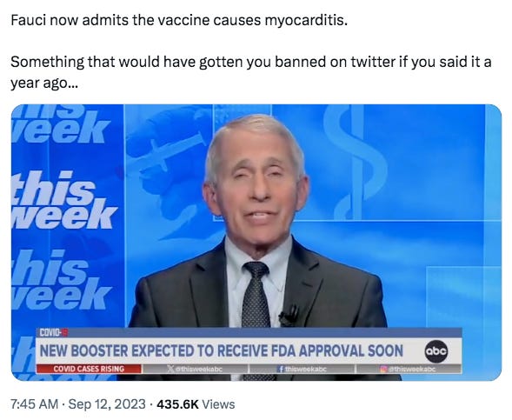Image resolution: width=512 pixels, height=420 pixels.
Task: Click the Instagram icon beside @thisweekabc
Action: (x=383, y=369)
